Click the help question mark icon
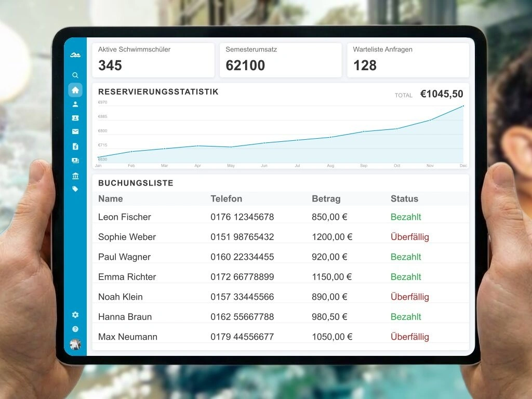The height and width of the screenshot is (399, 532). tap(75, 329)
